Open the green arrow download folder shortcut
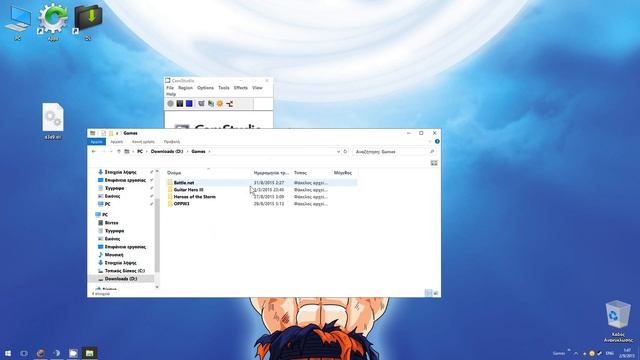The height and width of the screenshot is (360, 640). tap(88, 22)
